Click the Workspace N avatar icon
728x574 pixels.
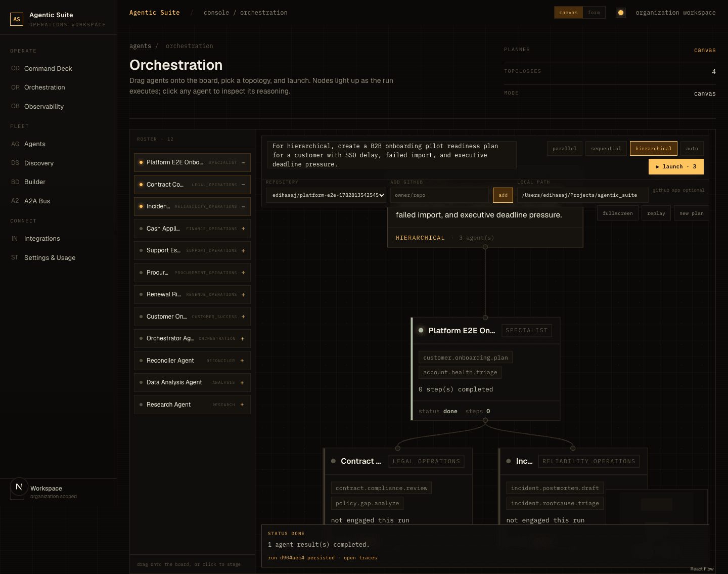19,487
